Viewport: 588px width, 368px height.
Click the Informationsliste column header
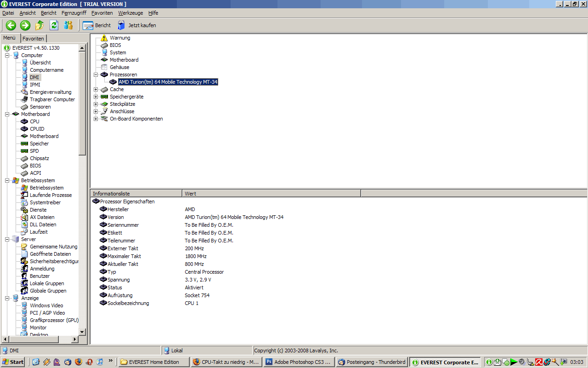point(136,194)
